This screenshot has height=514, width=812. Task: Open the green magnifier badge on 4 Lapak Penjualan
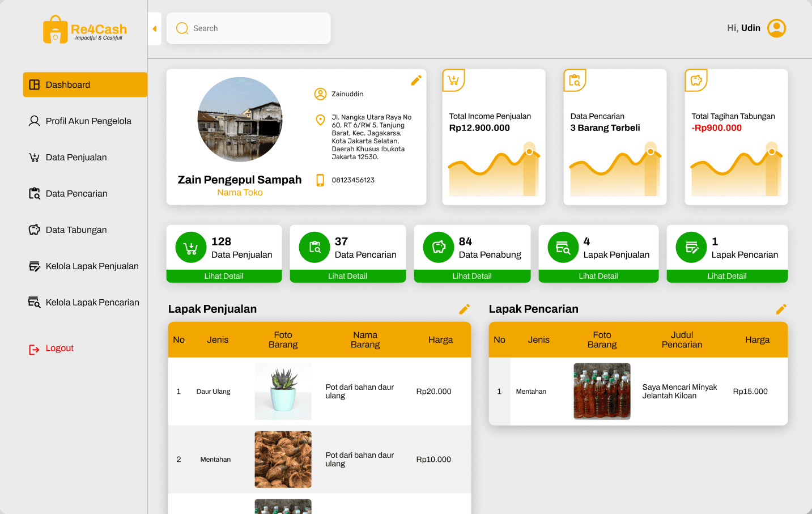tap(562, 247)
